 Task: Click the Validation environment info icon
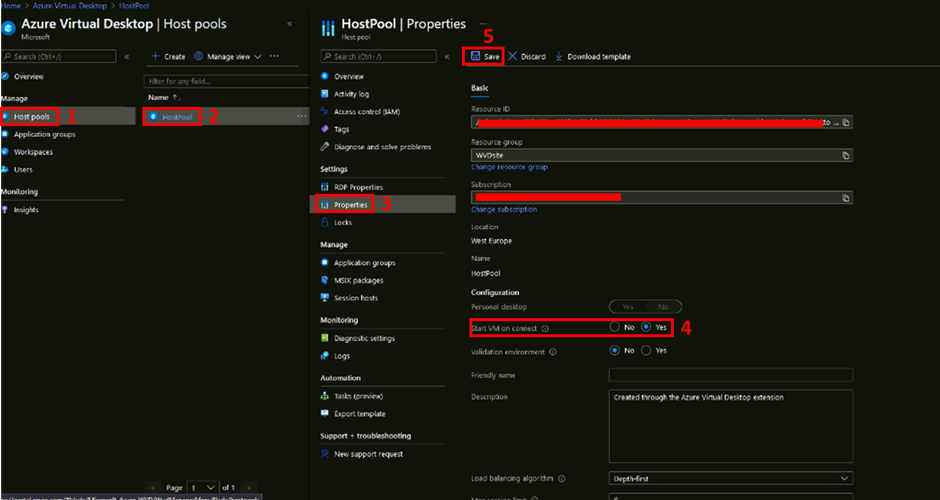(553, 352)
